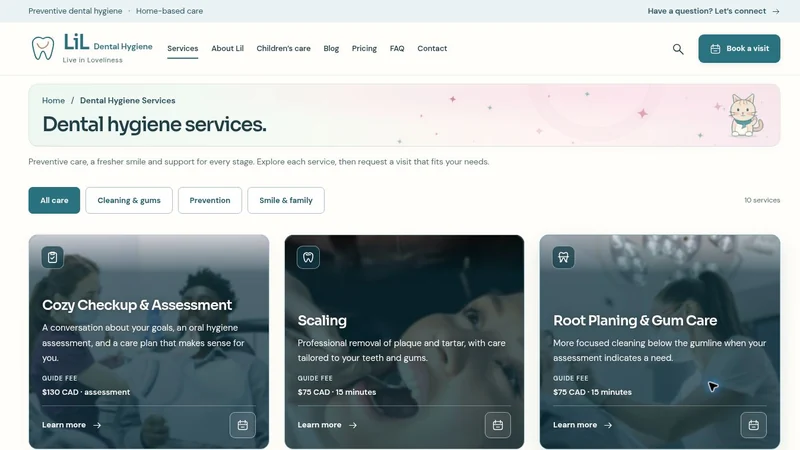Click 'Preventive dental hygiene' top bar text
800x450 pixels.
click(x=75, y=11)
